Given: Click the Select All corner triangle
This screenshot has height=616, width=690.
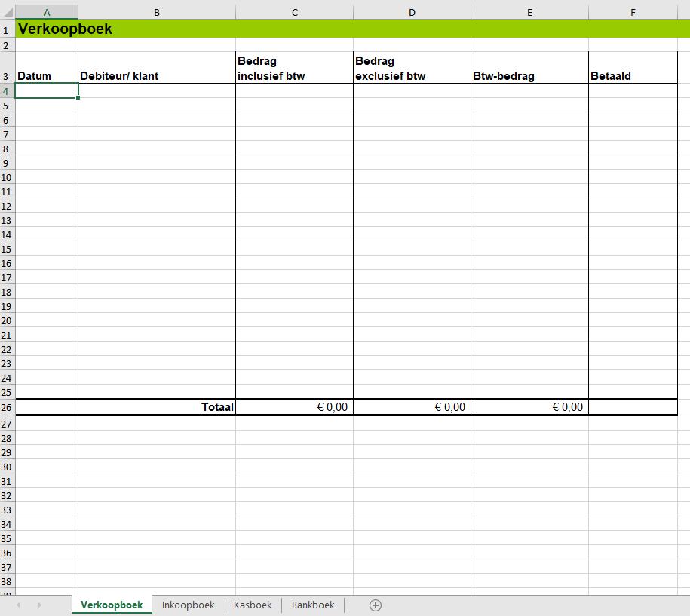Looking at the screenshot, I should 8,12.
